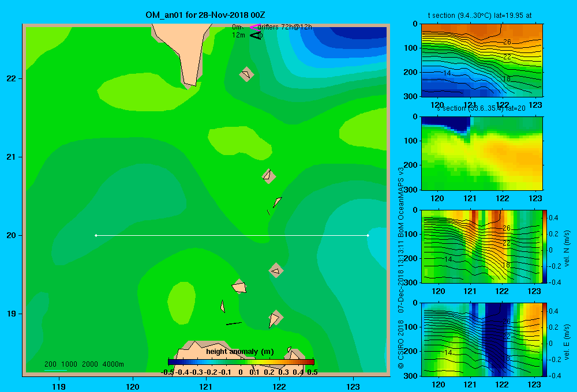Screen dimensions: 577x392
Task: Click the main map's longitude 123 tick label
Action: click(x=353, y=386)
